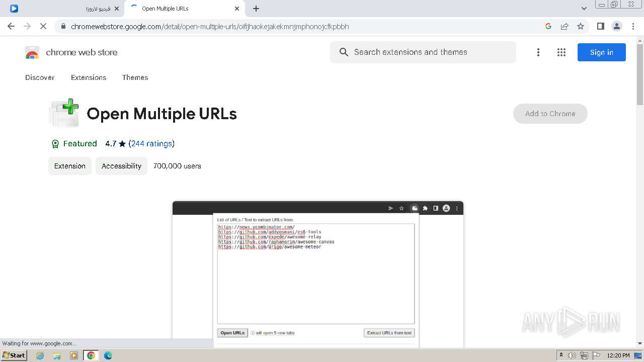
Task: Click the Featured badge icon
Action: [55, 144]
